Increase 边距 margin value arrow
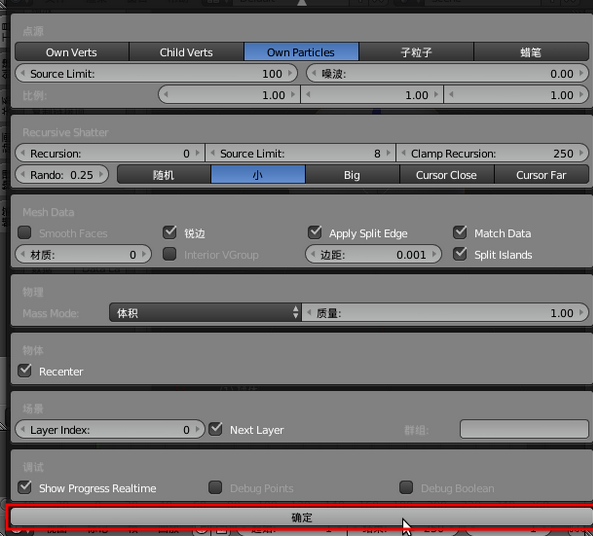The height and width of the screenshot is (537, 593). point(434,255)
